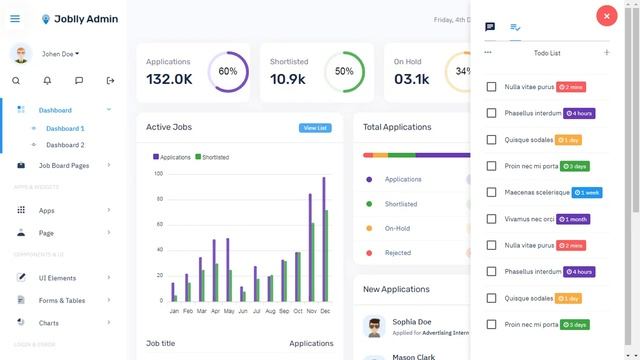
Task: Click the Apps grid icon
Action: [x=21, y=210]
